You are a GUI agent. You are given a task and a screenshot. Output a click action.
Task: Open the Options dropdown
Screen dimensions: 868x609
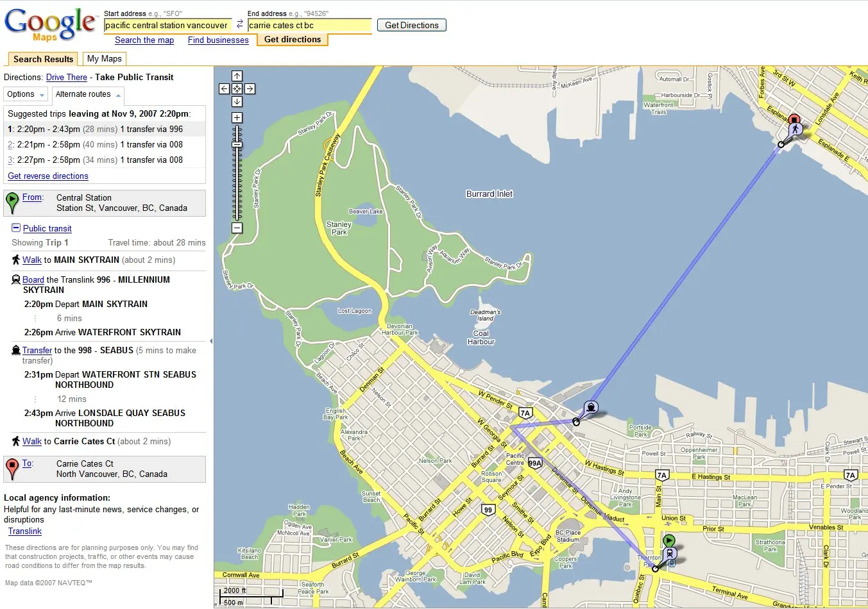26,94
